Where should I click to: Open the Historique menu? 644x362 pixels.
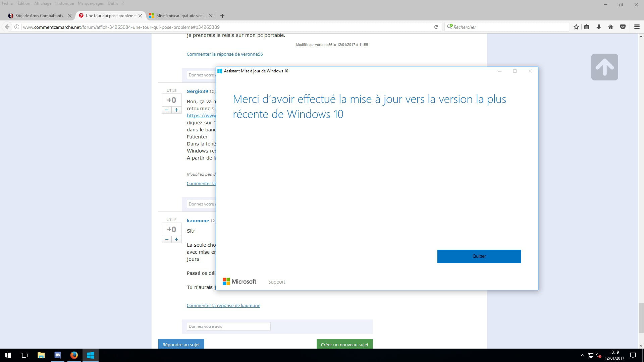tap(64, 3)
